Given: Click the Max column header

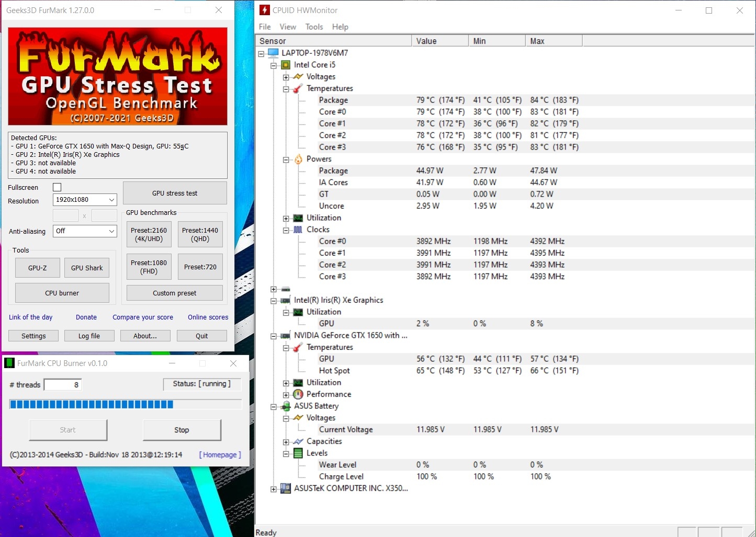Looking at the screenshot, I should [x=554, y=41].
